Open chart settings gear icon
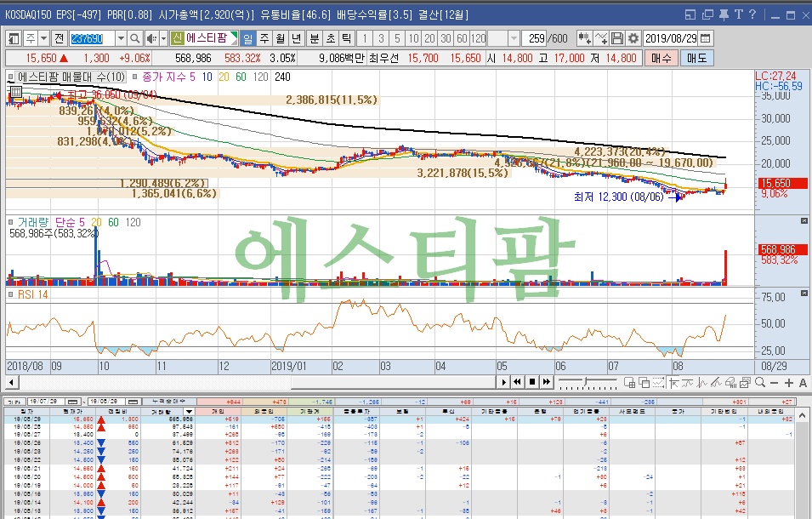 633,38
